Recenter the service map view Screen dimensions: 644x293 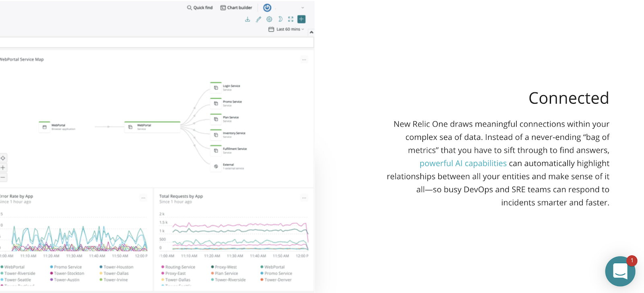3,158
